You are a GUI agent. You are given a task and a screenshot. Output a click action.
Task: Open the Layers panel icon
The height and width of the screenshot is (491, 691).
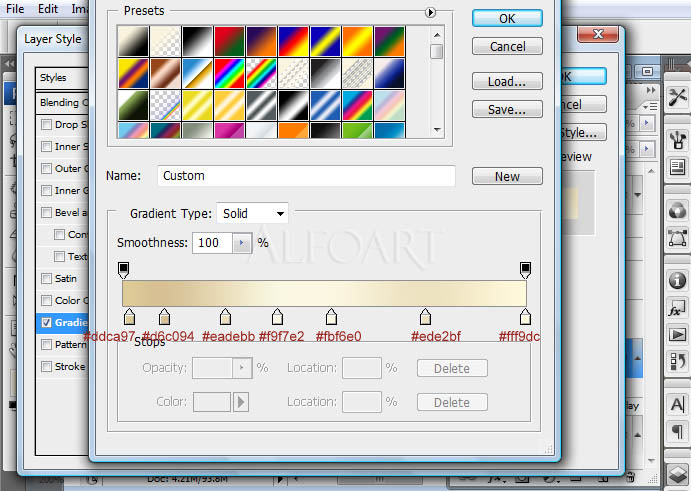677,474
